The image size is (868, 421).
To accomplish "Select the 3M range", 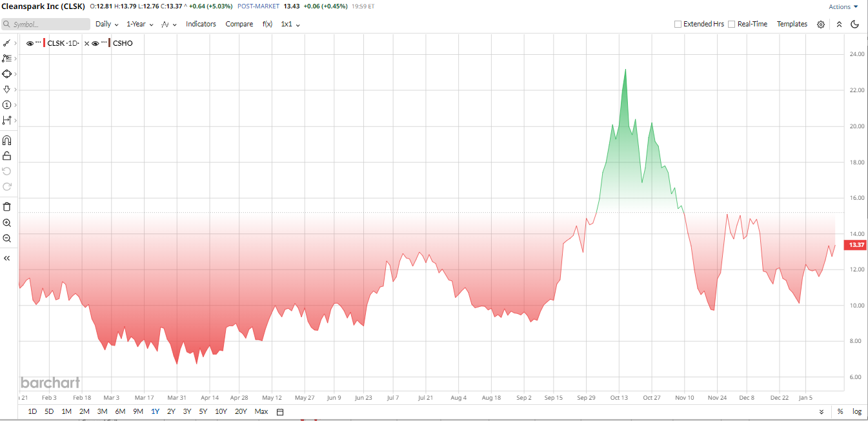I will (102, 412).
